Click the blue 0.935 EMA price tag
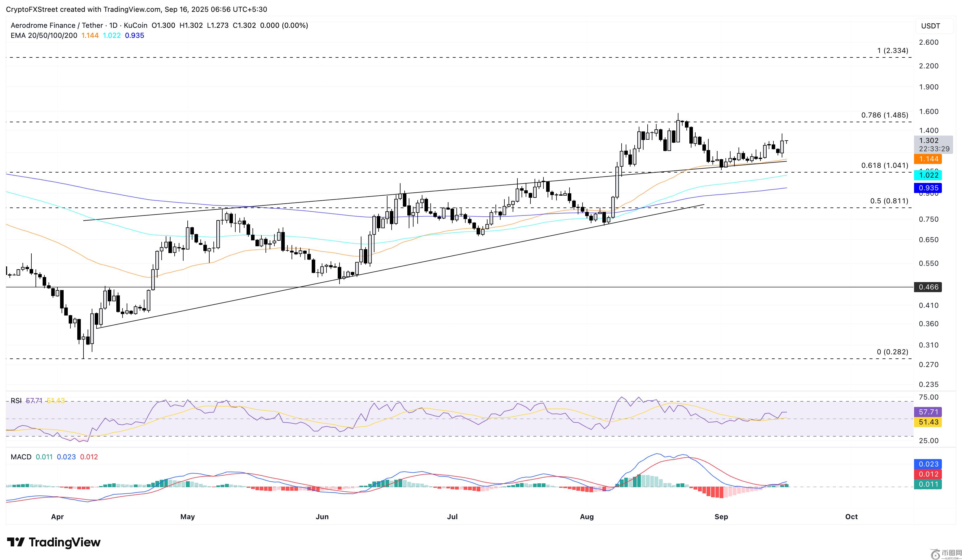962x560 pixels. (x=928, y=188)
